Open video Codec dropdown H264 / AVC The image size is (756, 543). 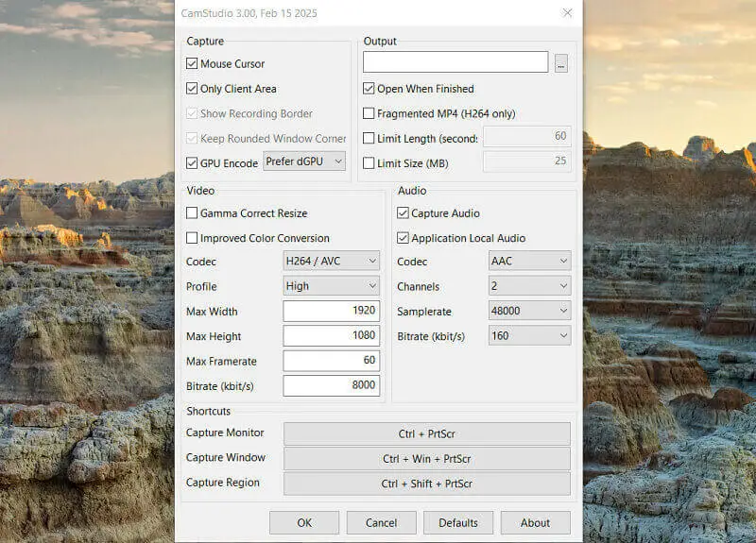tap(332, 261)
